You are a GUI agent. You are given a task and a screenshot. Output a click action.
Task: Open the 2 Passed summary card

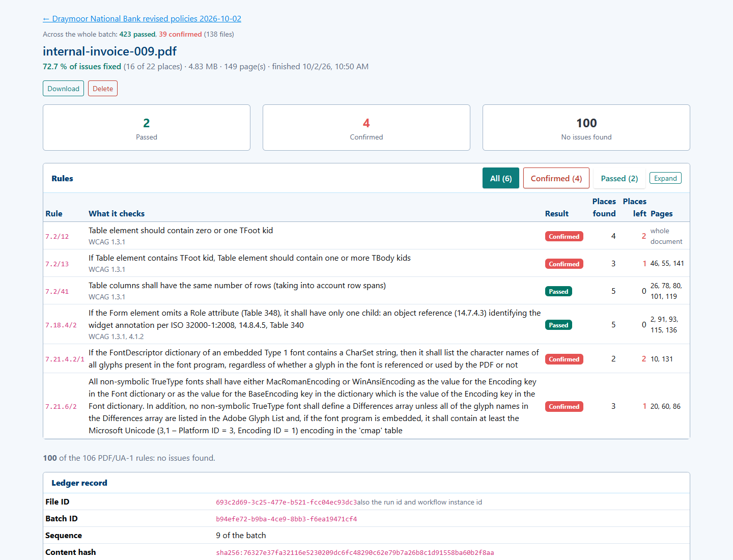(147, 128)
